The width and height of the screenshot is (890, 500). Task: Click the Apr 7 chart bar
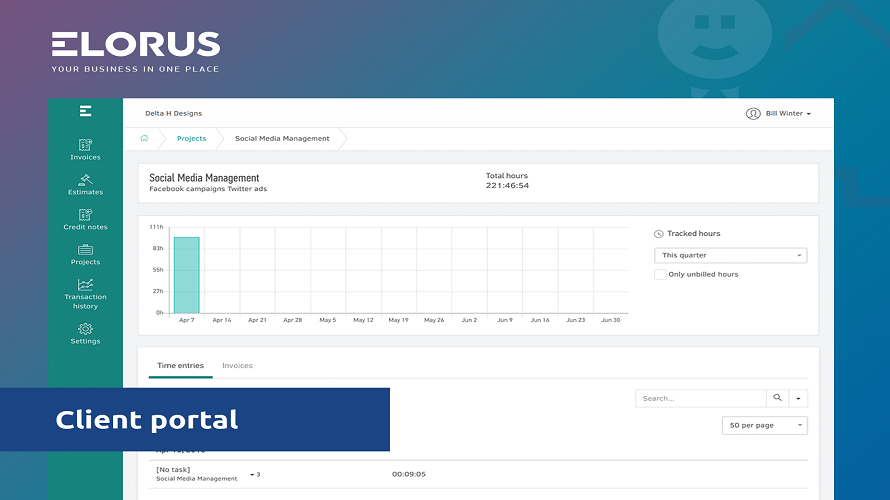coord(186,275)
